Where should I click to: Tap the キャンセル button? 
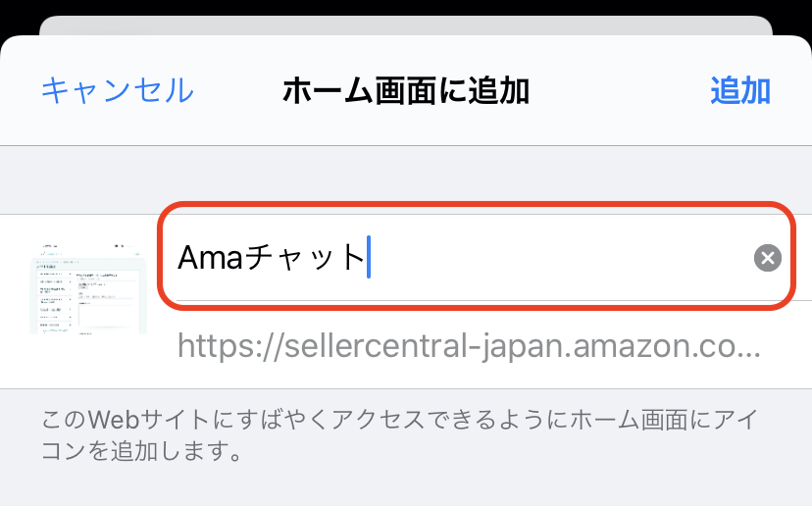pos(117,91)
